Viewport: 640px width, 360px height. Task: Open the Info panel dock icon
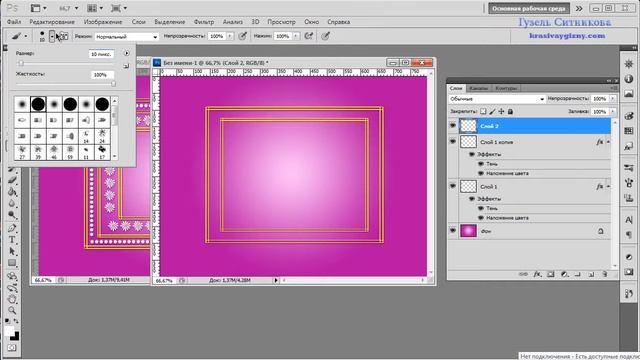(629, 79)
